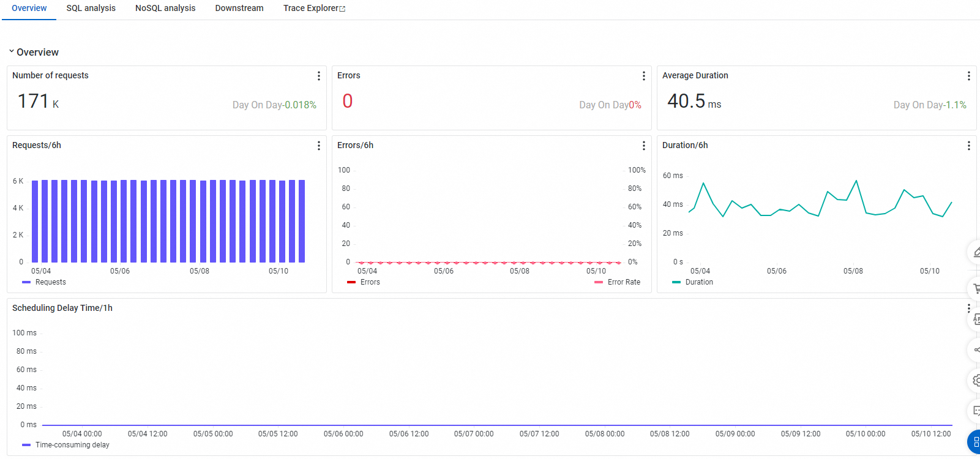Open Number of requests panel options menu
Image resolution: width=980 pixels, height=459 pixels.
318,76
